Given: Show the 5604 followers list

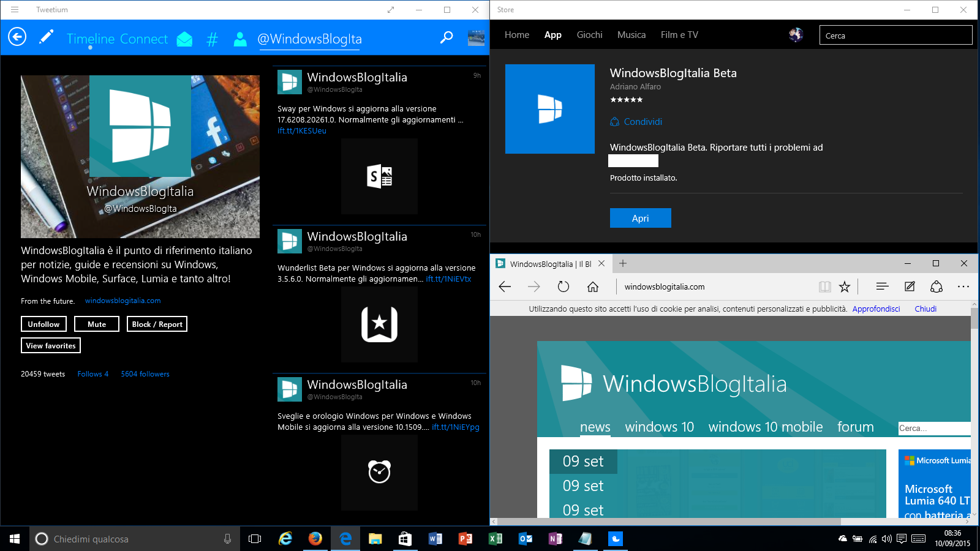Looking at the screenshot, I should (145, 374).
